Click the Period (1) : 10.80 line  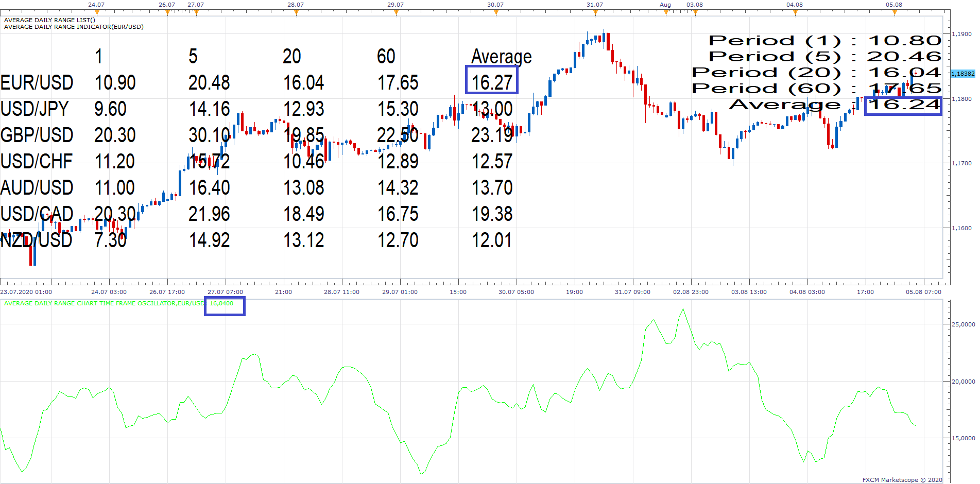pos(825,41)
